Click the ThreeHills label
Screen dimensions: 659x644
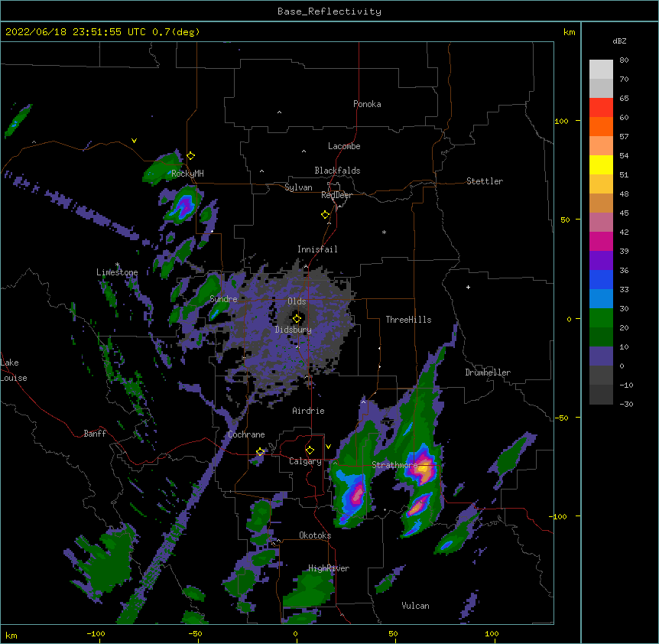(408, 320)
